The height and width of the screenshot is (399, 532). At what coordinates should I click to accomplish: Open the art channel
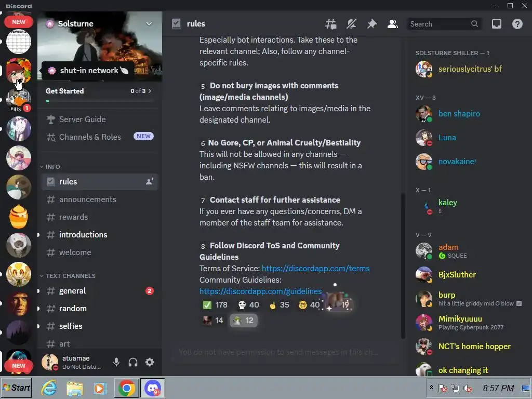(99, 343)
